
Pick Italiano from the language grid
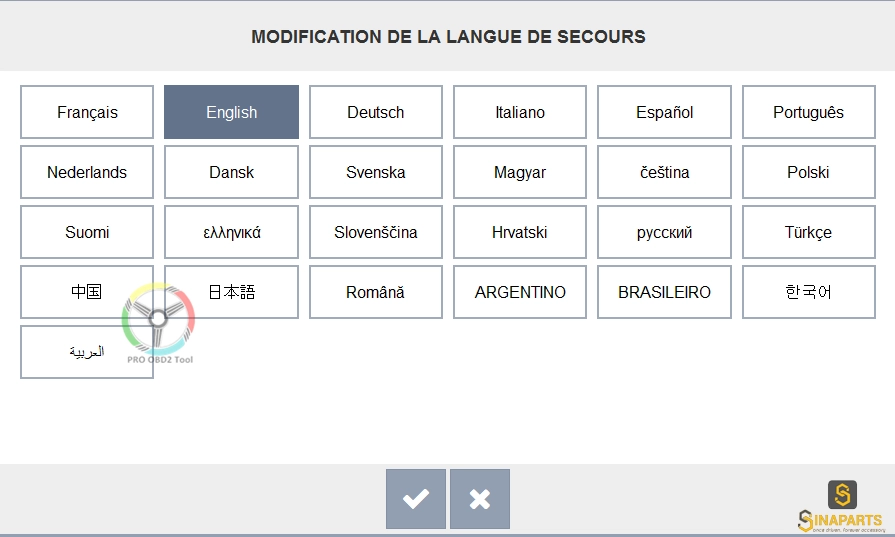click(x=519, y=112)
